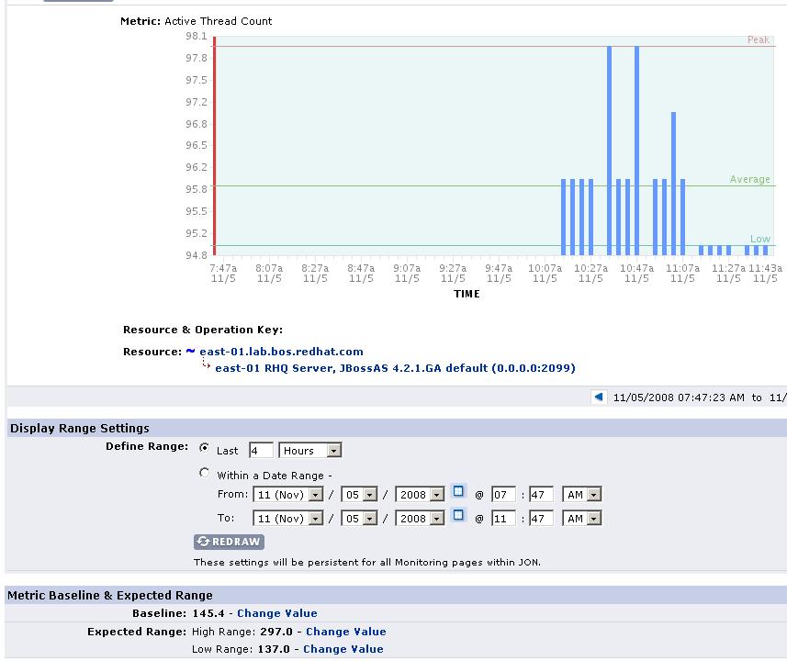
Task: Open the To year dropdown showing 2008
Action: tap(420, 519)
